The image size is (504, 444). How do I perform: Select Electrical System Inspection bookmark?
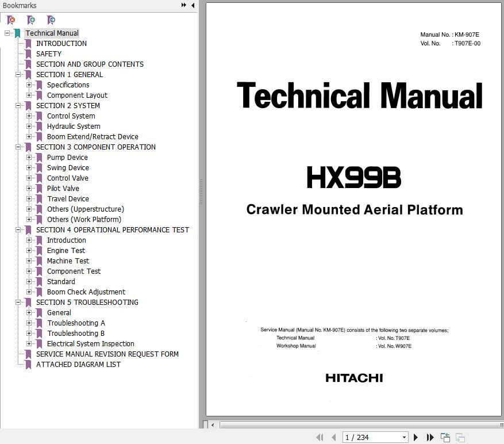pos(91,343)
